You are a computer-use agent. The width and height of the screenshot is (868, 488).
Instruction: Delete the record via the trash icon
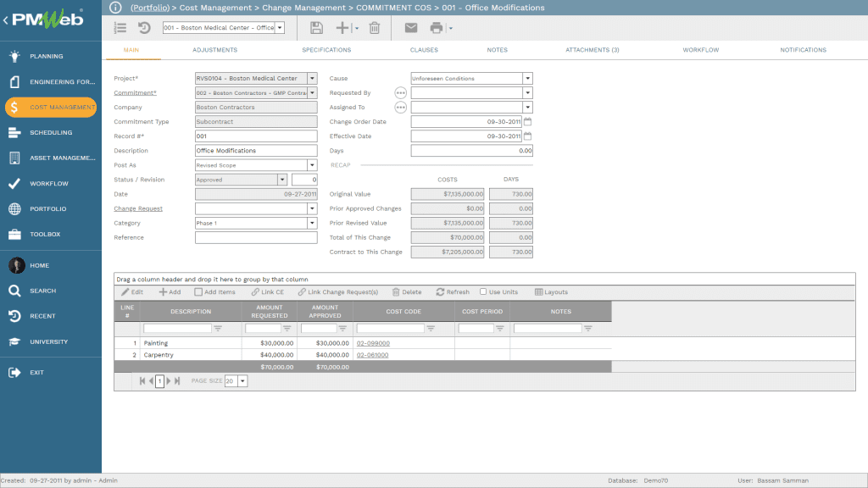373,27
